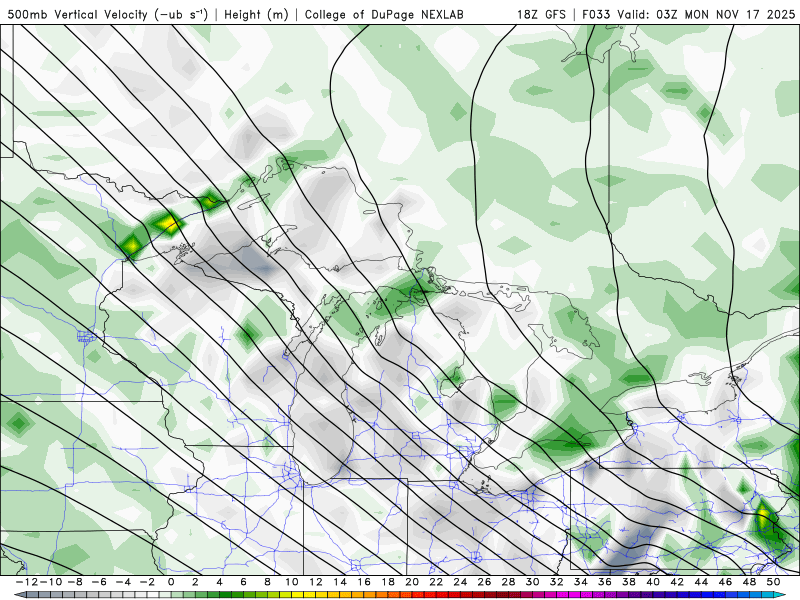Click the '-12' color scale label
This screenshot has height=600, width=800.
coord(26,582)
